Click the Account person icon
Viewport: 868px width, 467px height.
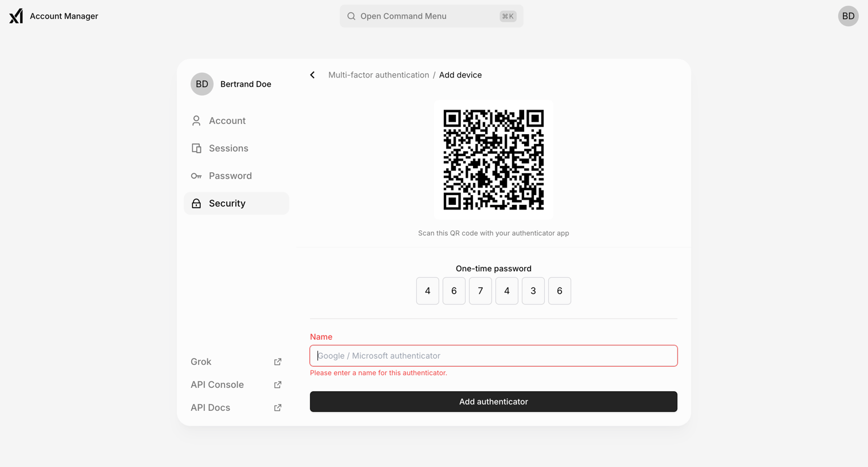click(x=196, y=120)
